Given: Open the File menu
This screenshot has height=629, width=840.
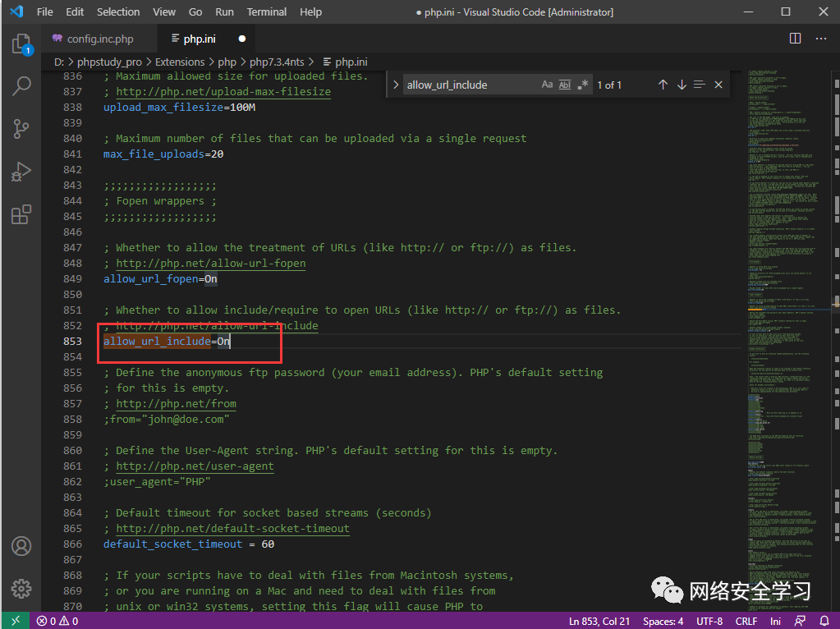Looking at the screenshot, I should pos(45,11).
